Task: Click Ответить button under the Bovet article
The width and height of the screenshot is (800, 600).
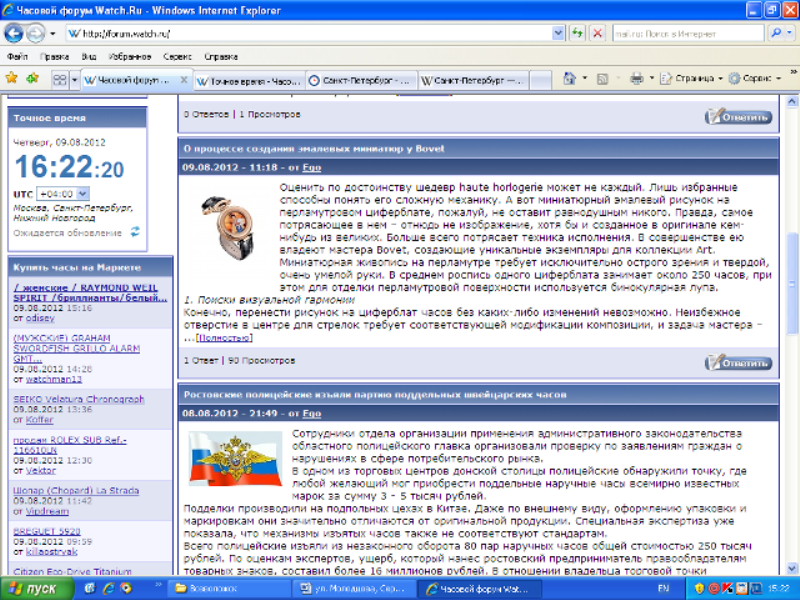Action: pyautogui.click(x=738, y=363)
